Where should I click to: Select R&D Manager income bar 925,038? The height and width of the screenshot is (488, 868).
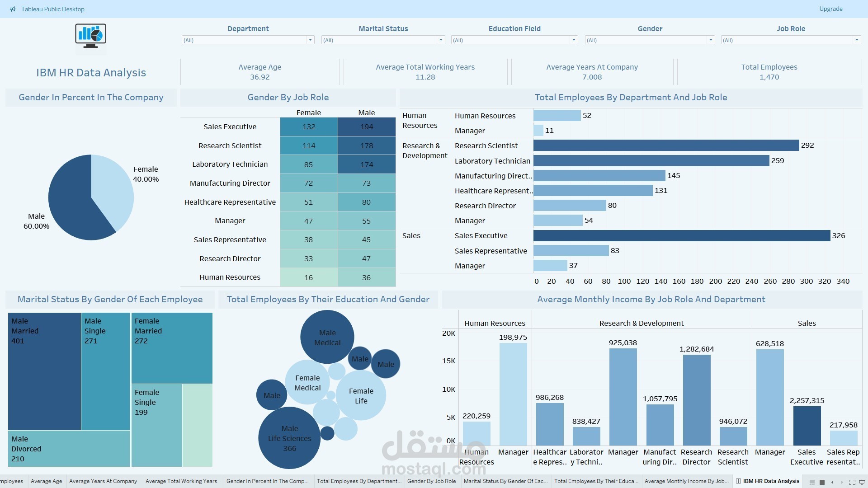click(x=623, y=397)
